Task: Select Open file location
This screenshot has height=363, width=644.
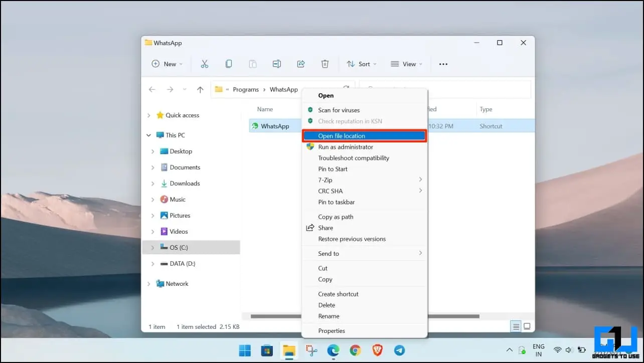Action: [x=365, y=136]
